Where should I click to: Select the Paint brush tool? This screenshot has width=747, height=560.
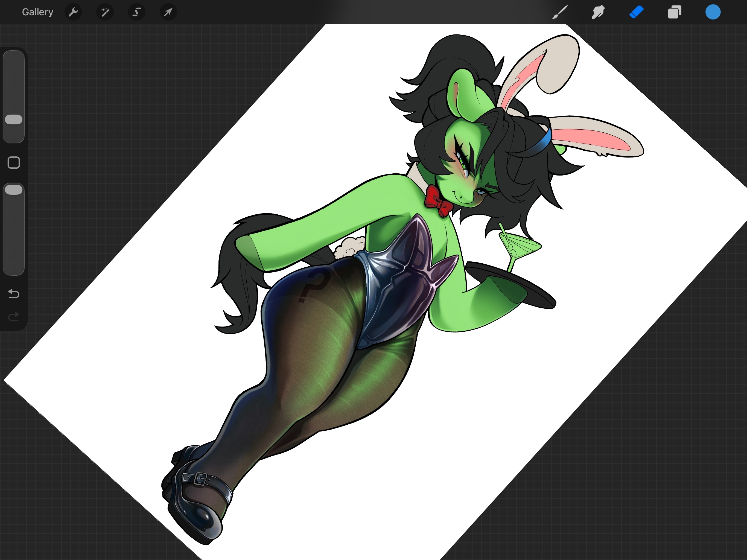click(560, 12)
